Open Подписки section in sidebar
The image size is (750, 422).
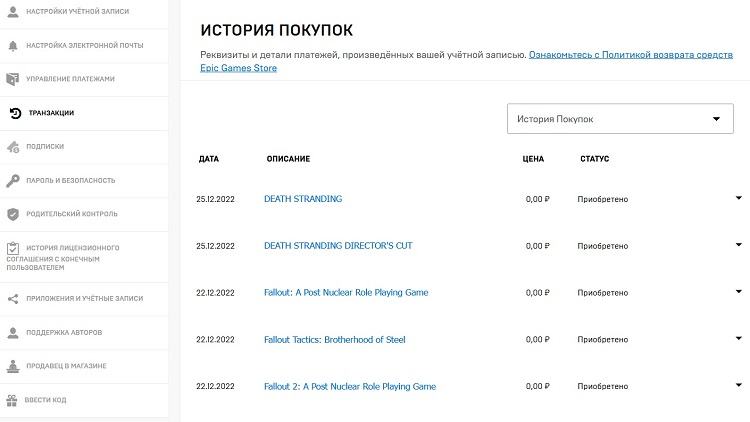(x=45, y=146)
